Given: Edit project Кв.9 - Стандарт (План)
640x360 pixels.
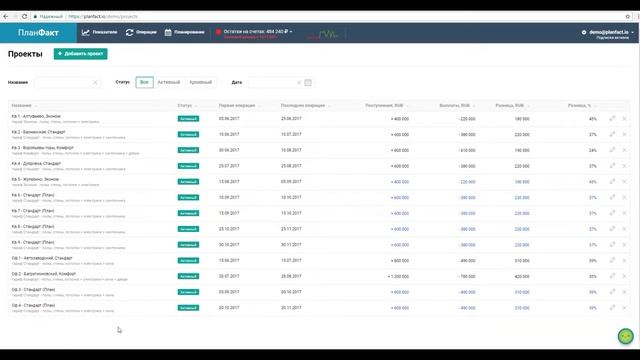Looking at the screenshot, I should coord(612,244).
